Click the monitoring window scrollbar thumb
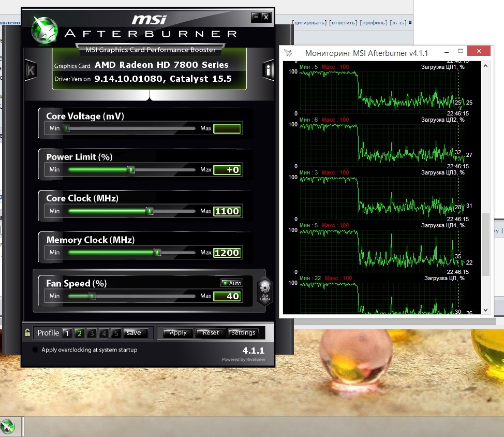 (x=486, y=244)
